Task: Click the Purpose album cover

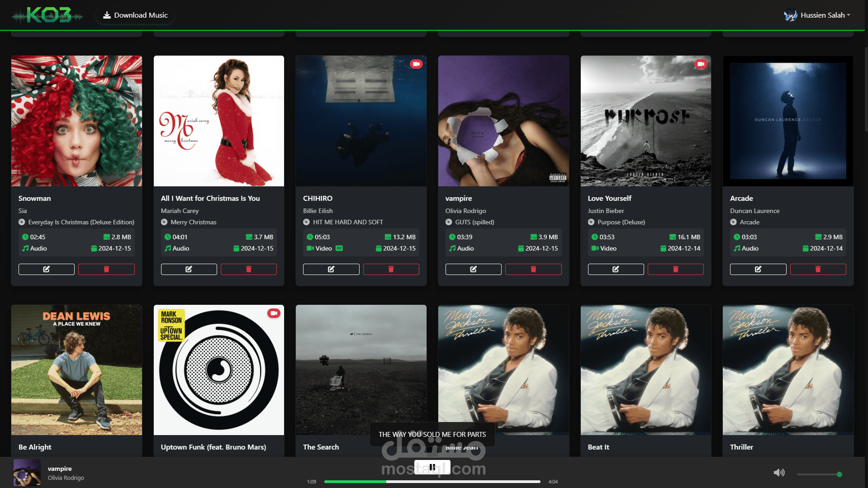Action: pos(646,121)
